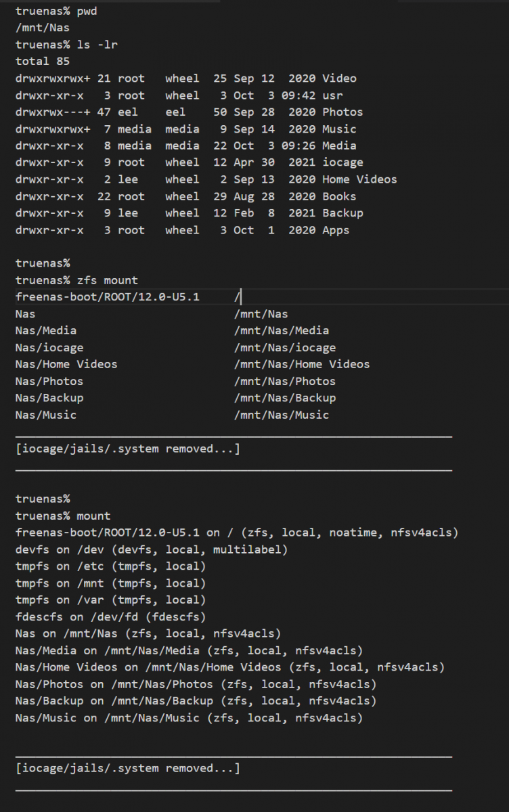Click the 'total 85' line
The image size is (509, 812).
pyautogui.click(x=42, y=62)
